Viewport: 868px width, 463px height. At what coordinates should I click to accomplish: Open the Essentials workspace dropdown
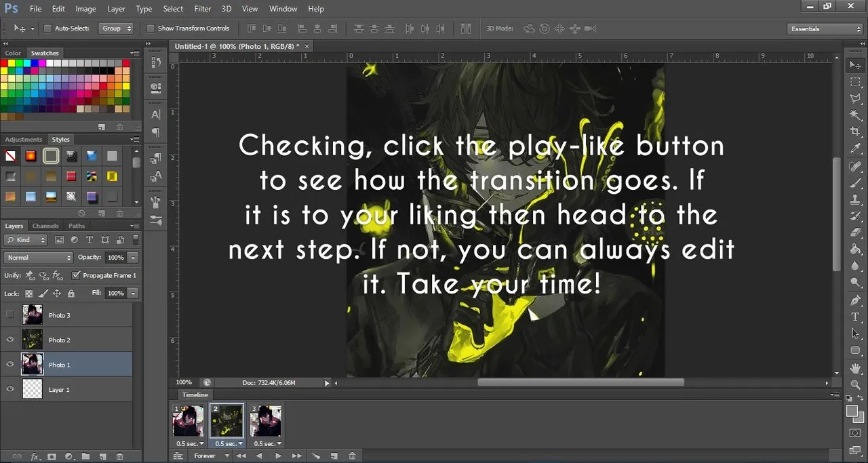(x=825, y=29)
